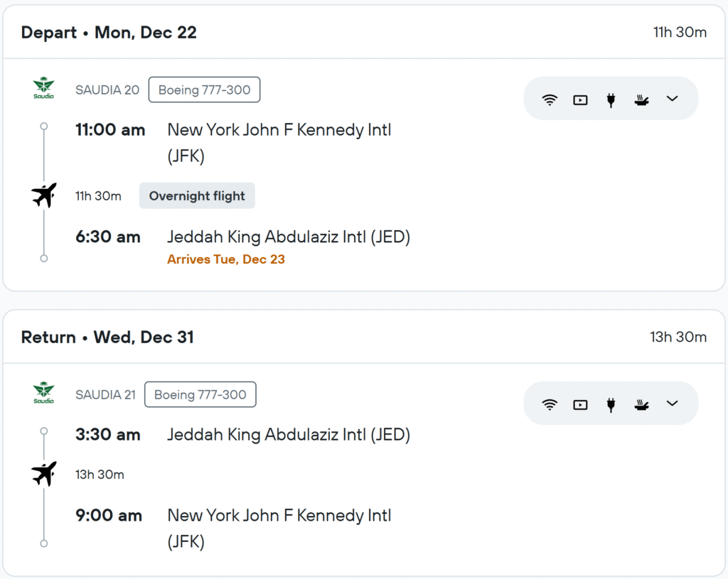Click the Overnight flight label
Screen dimensions: 728x579
point(197,196)
